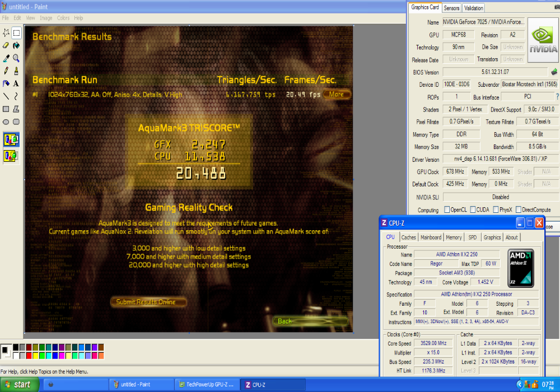
Task: Select the straight Line tool
Action: tap(6, 96)
